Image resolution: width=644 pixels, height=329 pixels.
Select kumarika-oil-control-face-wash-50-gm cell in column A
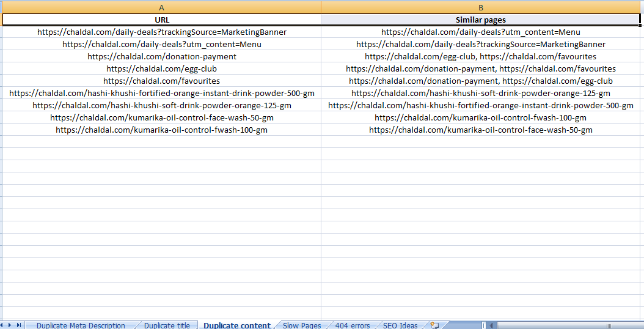[162, 117]
